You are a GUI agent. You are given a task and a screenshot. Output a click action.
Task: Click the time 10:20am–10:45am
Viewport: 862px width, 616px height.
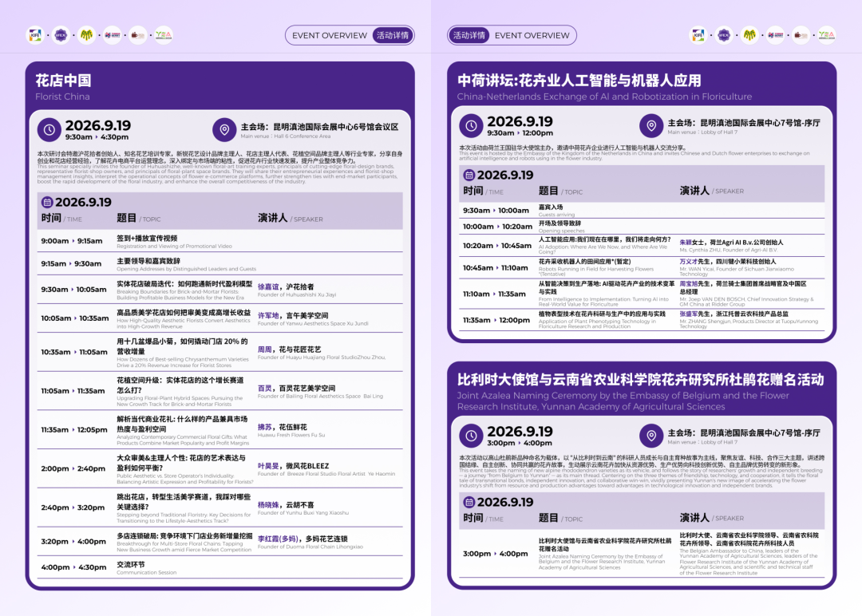(x=497, y=246)
